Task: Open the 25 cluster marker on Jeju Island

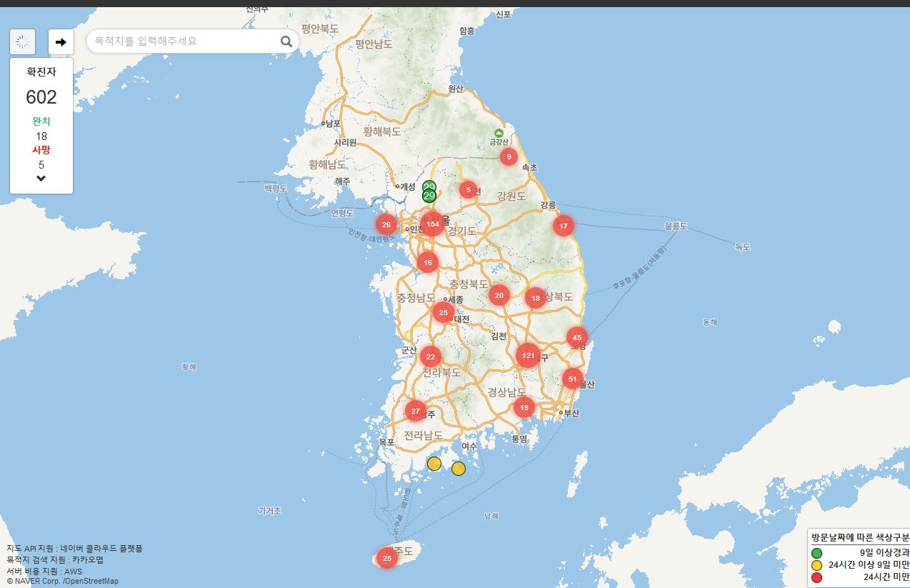Action: point(387,558)
